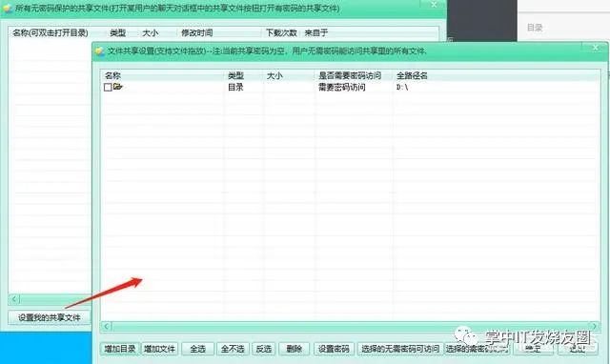Click 来自于 column header in back window
This screenshot has height=364, width=610.
[x=315, y=32]
